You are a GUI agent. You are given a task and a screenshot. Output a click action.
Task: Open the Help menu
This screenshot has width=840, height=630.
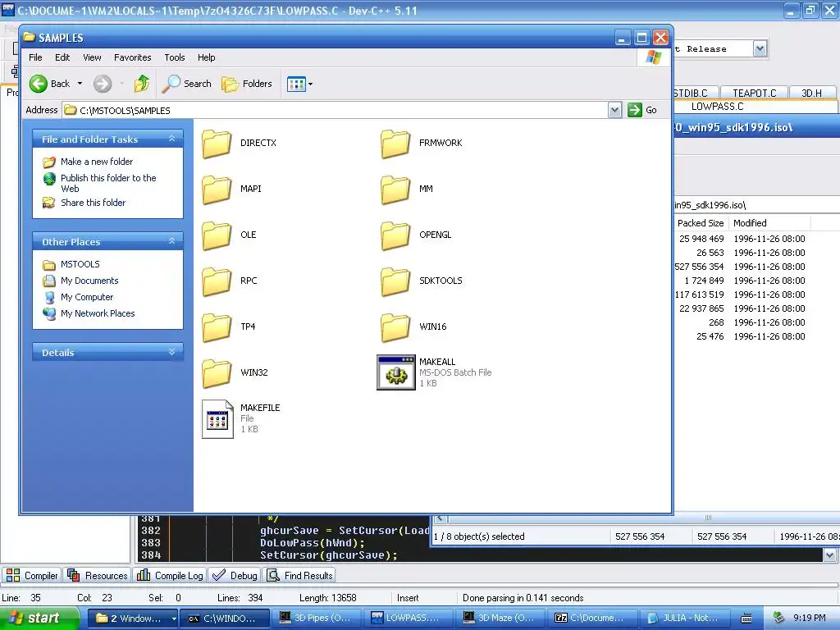(206, 57)
